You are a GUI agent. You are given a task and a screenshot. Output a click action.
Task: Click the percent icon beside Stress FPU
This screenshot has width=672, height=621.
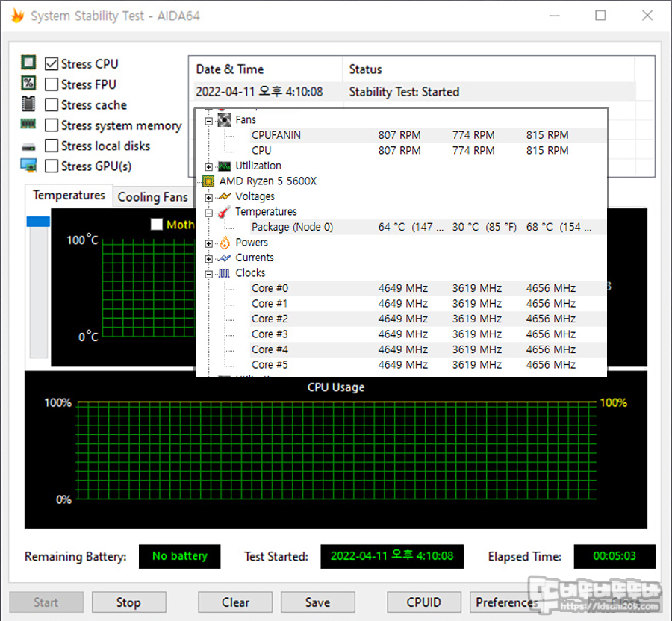[28, 83]
